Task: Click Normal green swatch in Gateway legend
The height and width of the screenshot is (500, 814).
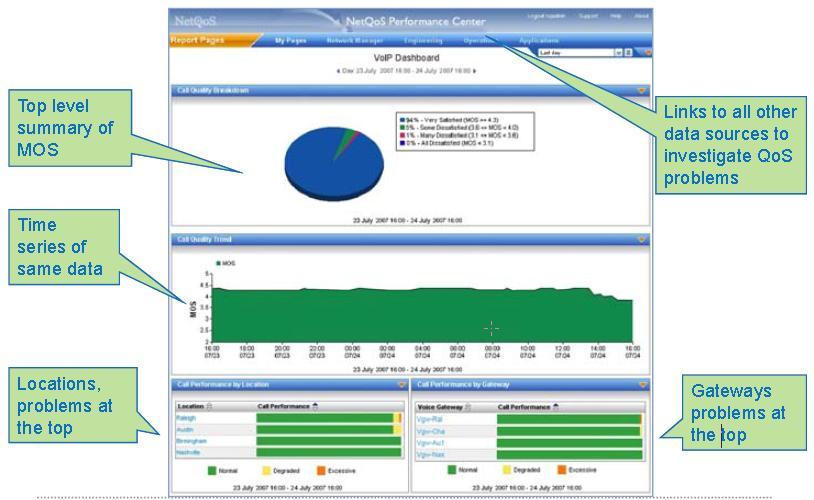Action: click(452, 470)
